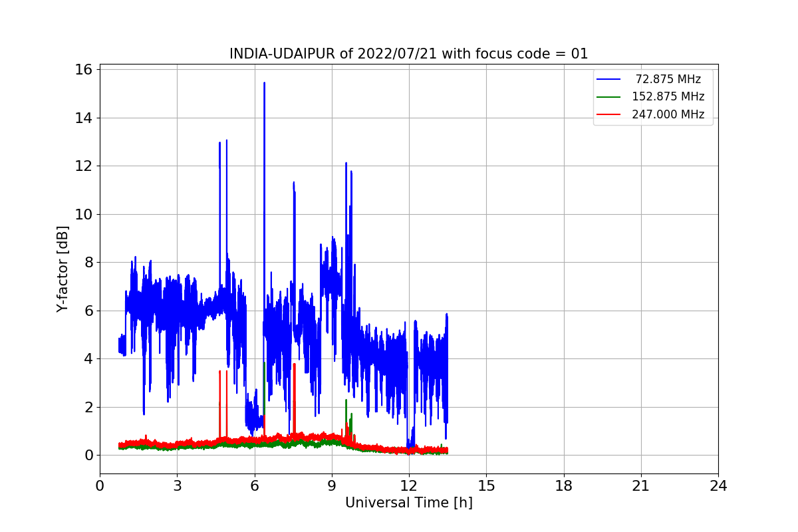Screen dimensions: 798x532
Task: Click the y-axis tick label 4
Action: coord(88,358)
